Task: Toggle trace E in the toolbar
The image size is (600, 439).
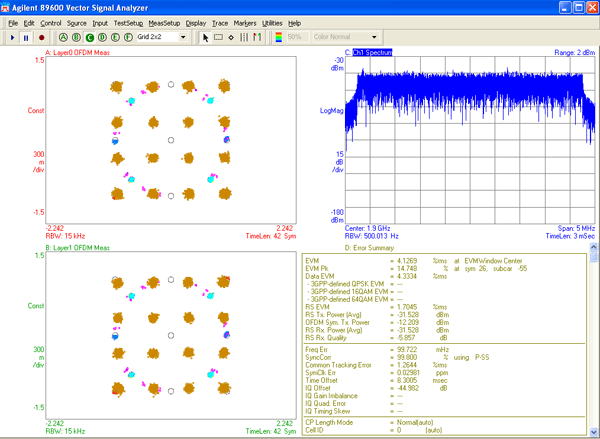Action: pyautogui.click(x=115, y=37)
